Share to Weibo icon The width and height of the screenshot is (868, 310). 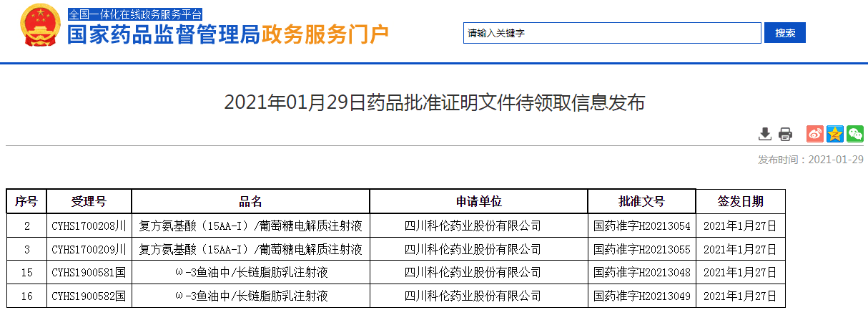pyautogui.click(x=815, y=133)
